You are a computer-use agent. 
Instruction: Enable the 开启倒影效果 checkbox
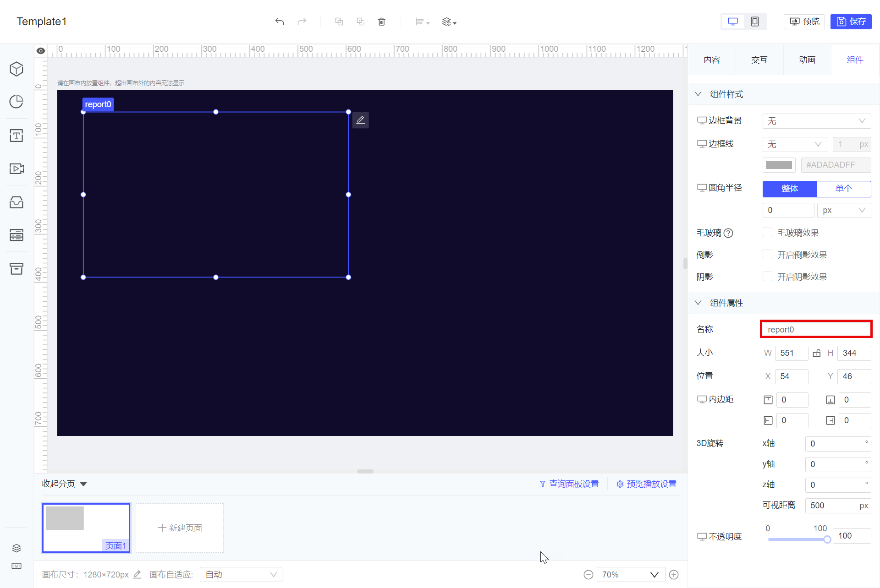pos(767,255)
